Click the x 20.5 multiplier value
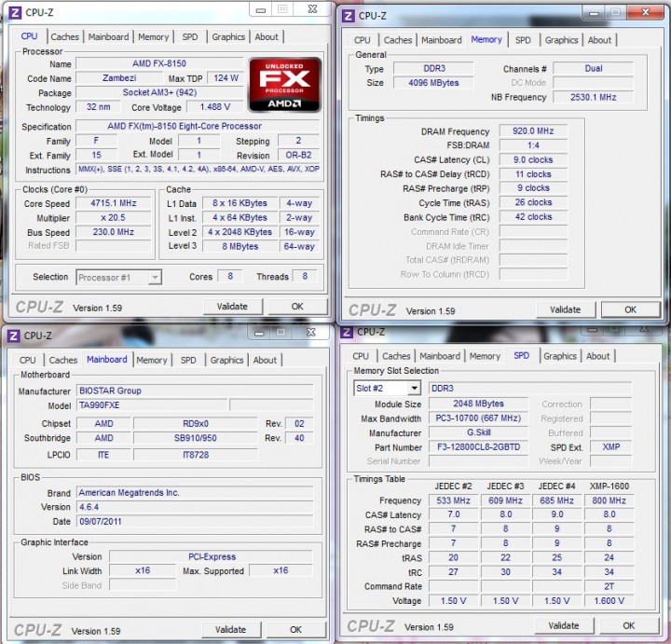This screenshot has width=671, height=644. [114, 217]
